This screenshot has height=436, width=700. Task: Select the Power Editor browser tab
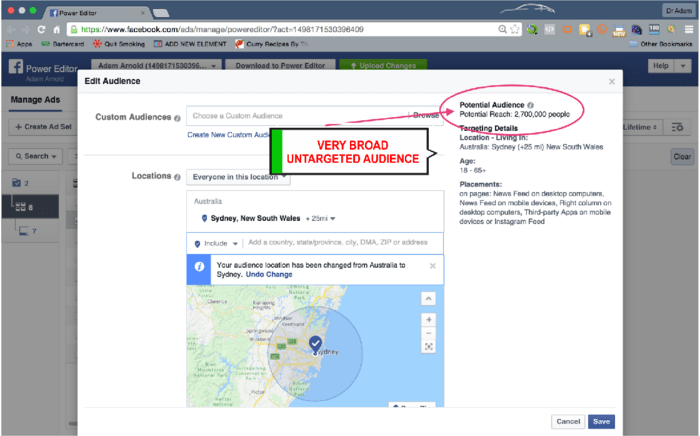coord(95,13)
